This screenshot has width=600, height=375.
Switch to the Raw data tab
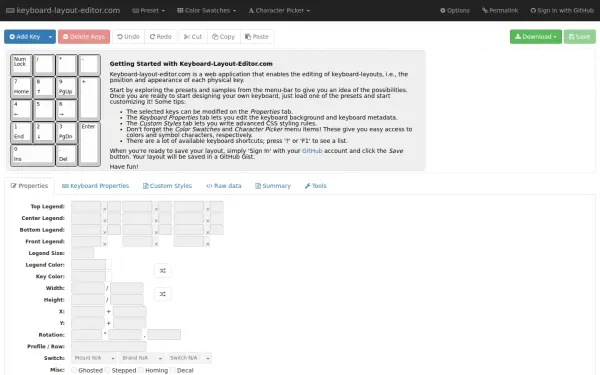tap(224, 186)
